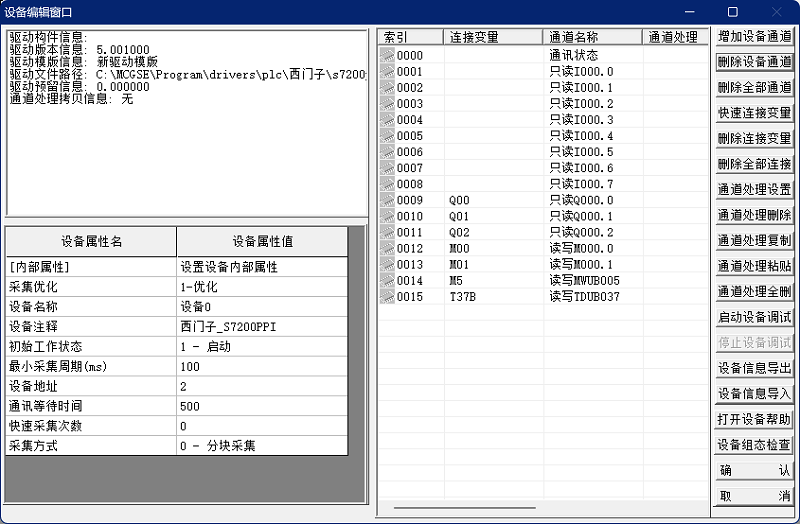Select the icon beside index 0010
Viewport: 800px width, 524px height.
pos(387,216)
